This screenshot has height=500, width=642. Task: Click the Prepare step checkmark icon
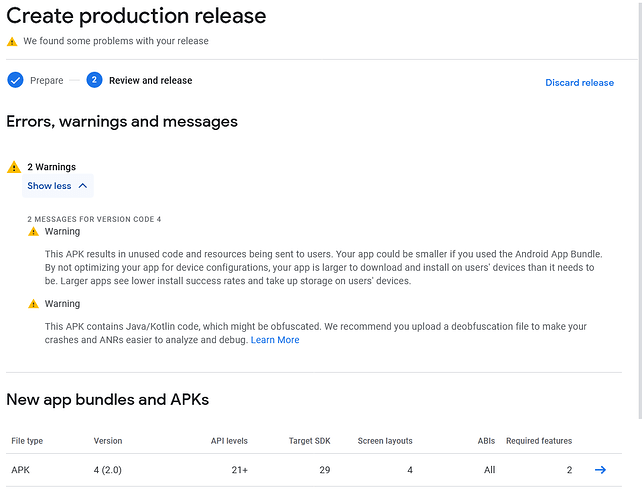tap(16, 80)
